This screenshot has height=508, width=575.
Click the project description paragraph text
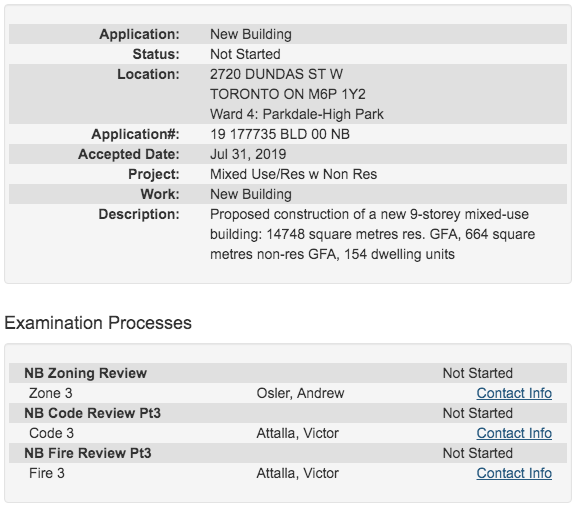coord(372,234)
